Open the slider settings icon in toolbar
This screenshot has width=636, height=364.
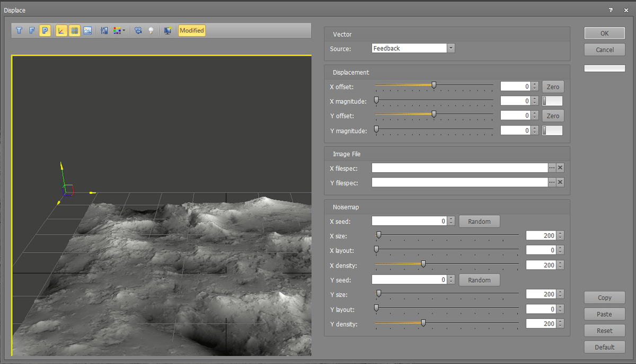coord(104,31)
